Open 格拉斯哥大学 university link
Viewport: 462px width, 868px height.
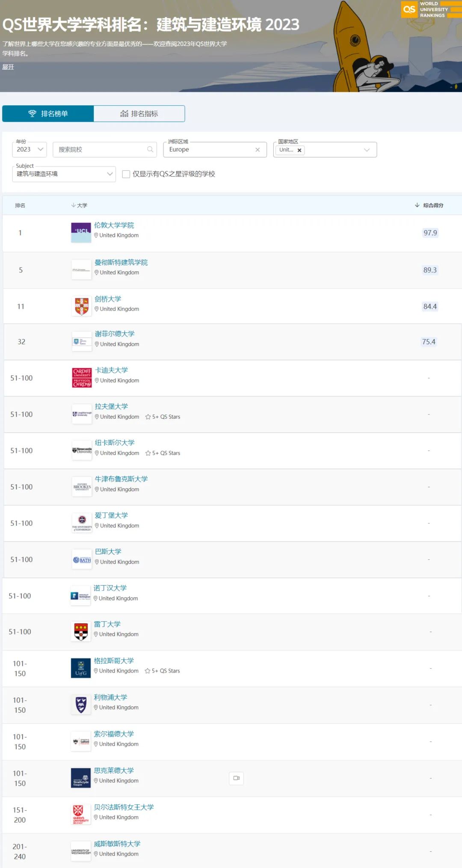tap(114, 661)
